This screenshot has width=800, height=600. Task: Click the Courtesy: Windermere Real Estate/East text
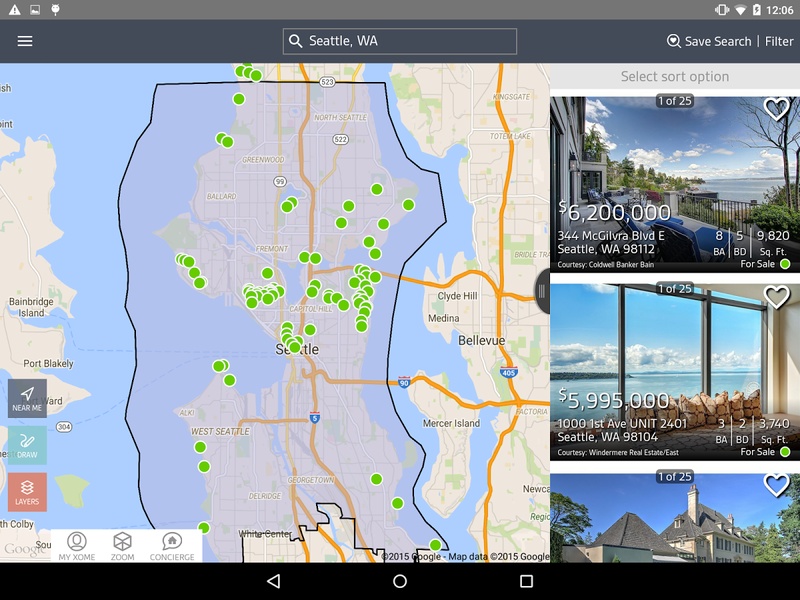click(618, 452)
